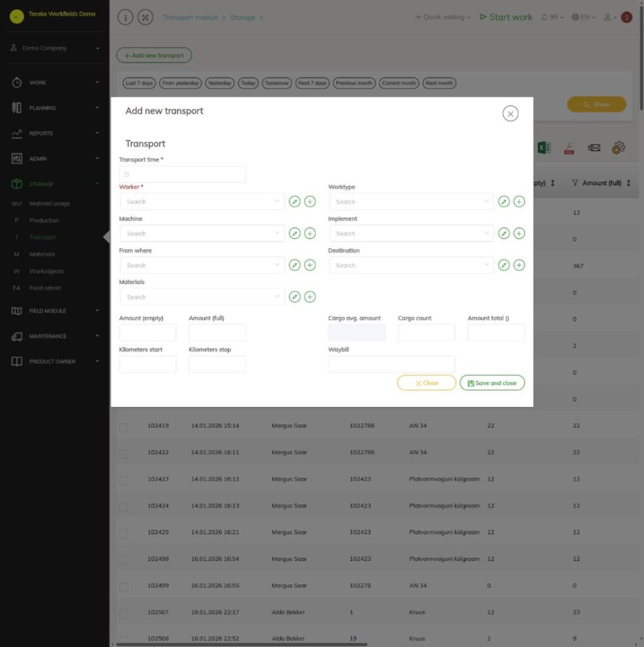Viewport: 644px width, 647px height.
Task: Open the Maintenance sidebar section
Action: click(56, 336)
